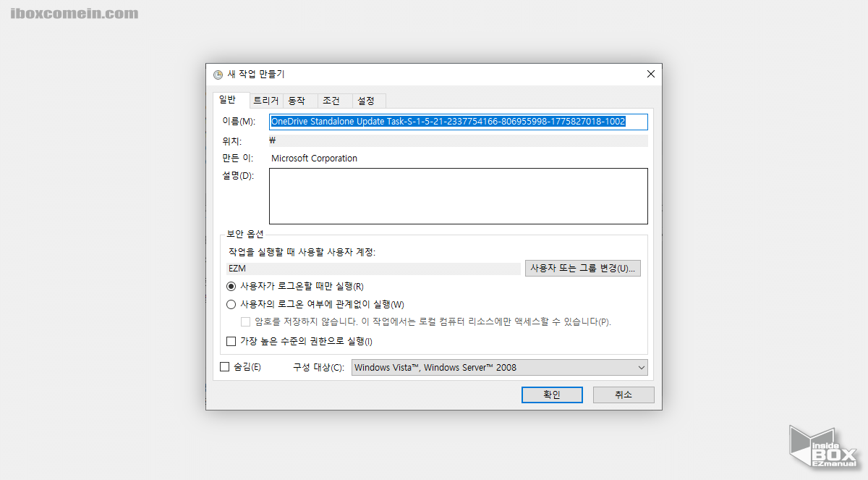The width and height of the screenshot is (868, 480).
Task: Open the 구성 대상 compatibility dropdown
Action: click(x=499, y=367)
